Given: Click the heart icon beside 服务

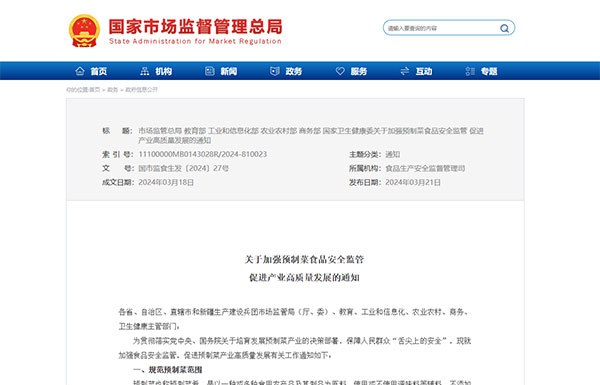Looking at the screenshot, I should (340, 71).
